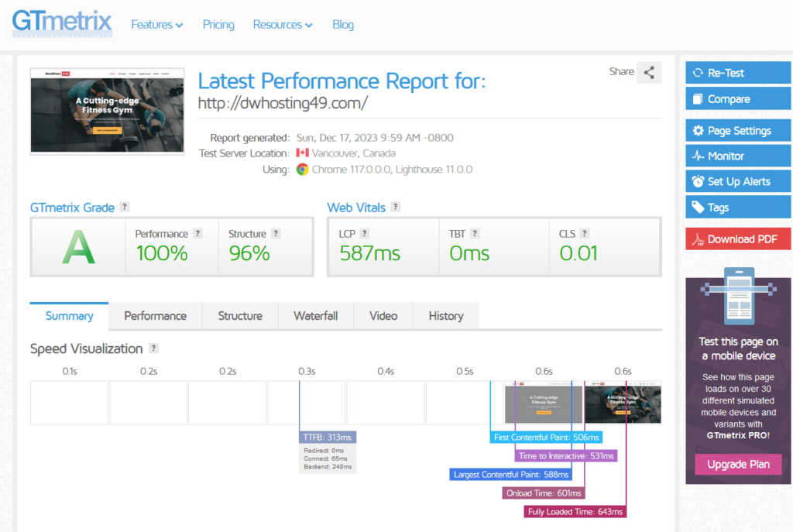Click Set Up Alerts button
The width and height of the screenshot is (793, 532).
738,181
